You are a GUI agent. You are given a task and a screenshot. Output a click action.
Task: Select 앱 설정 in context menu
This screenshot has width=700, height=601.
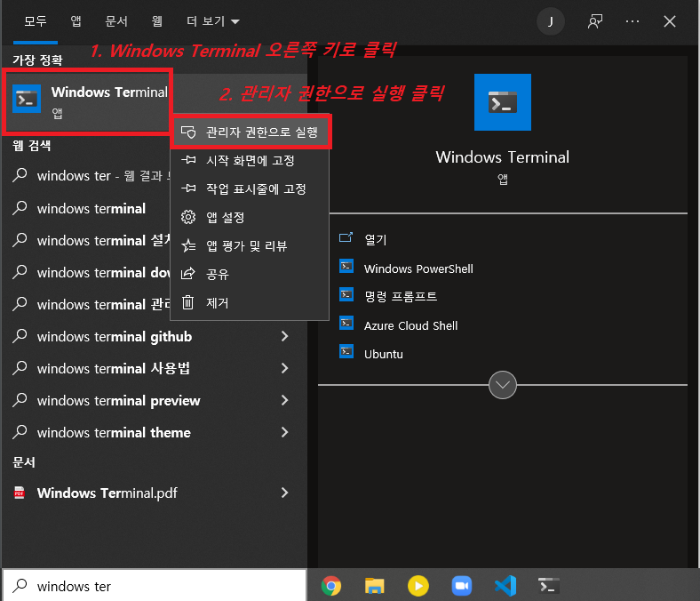[x=250, y=217]
